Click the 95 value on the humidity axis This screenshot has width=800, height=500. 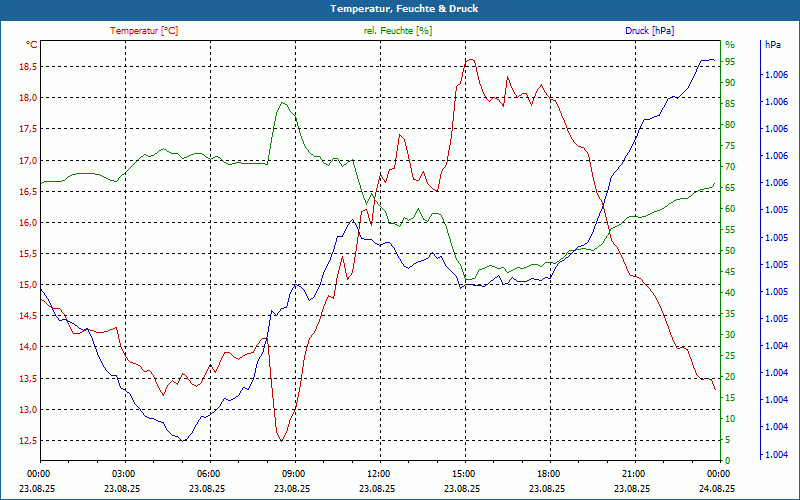730,61
